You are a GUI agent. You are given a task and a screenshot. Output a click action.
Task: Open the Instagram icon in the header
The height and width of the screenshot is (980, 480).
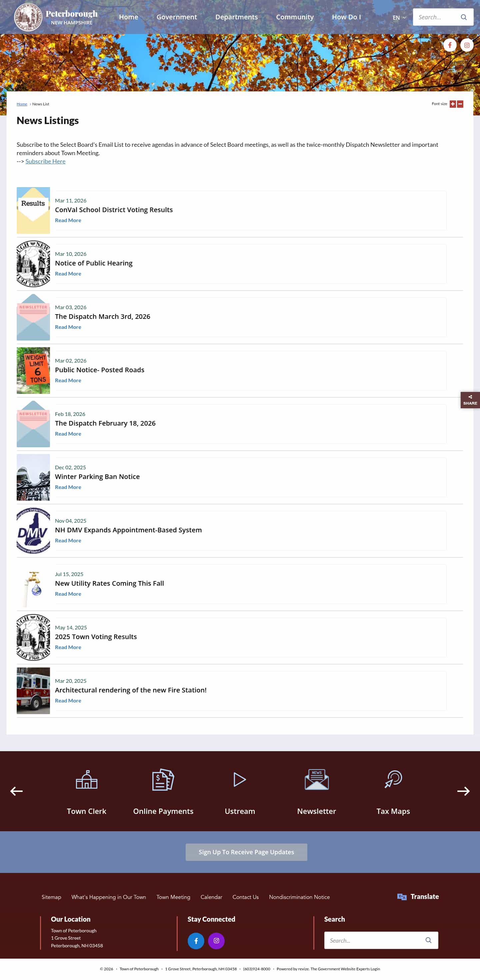(467, 45)
